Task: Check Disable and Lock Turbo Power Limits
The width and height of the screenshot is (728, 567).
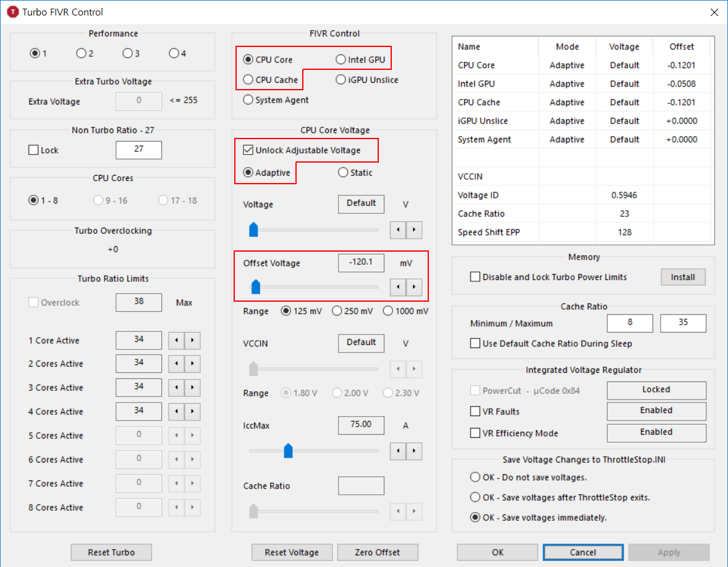Action: [548, 277]
